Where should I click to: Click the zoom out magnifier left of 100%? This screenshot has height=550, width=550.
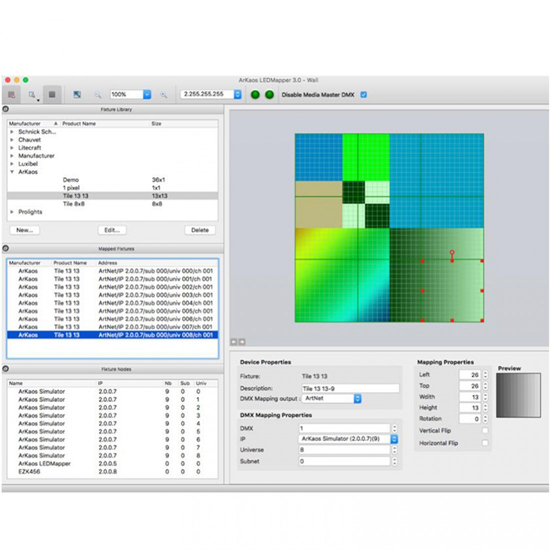(98, 95)
